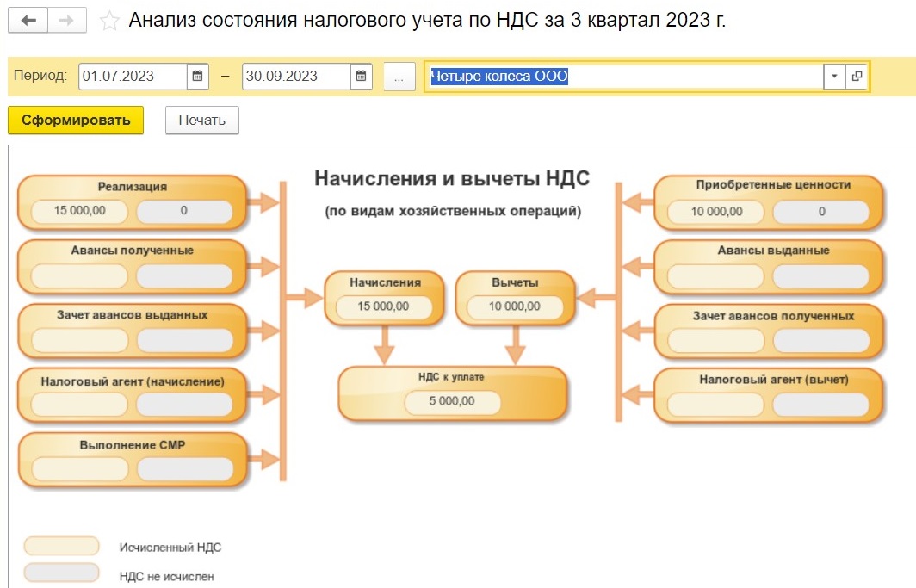This screenshot has width=916, height=588.
Task: Open Зачет авансов выданных block
Action: pyautogui.click(x=132, y=331)
